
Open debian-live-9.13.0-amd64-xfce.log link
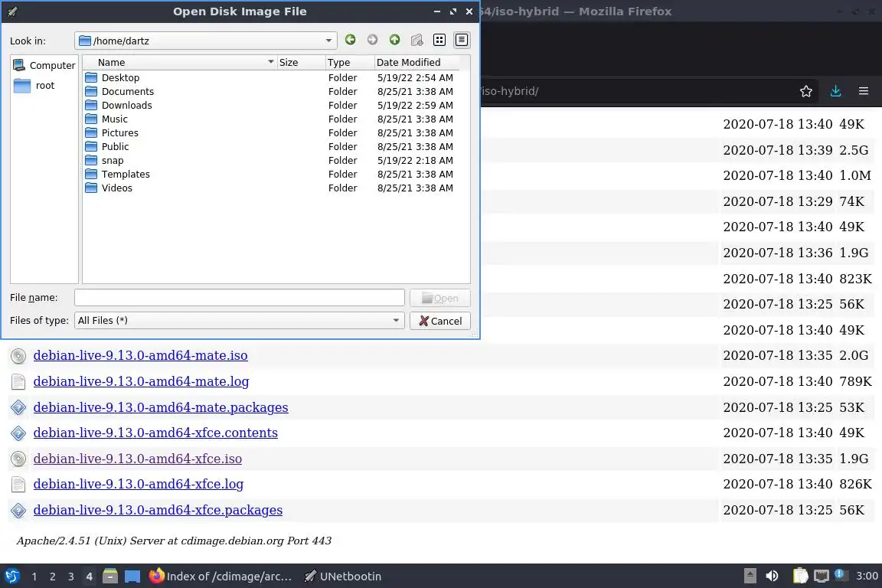click(x=139, y=484)
